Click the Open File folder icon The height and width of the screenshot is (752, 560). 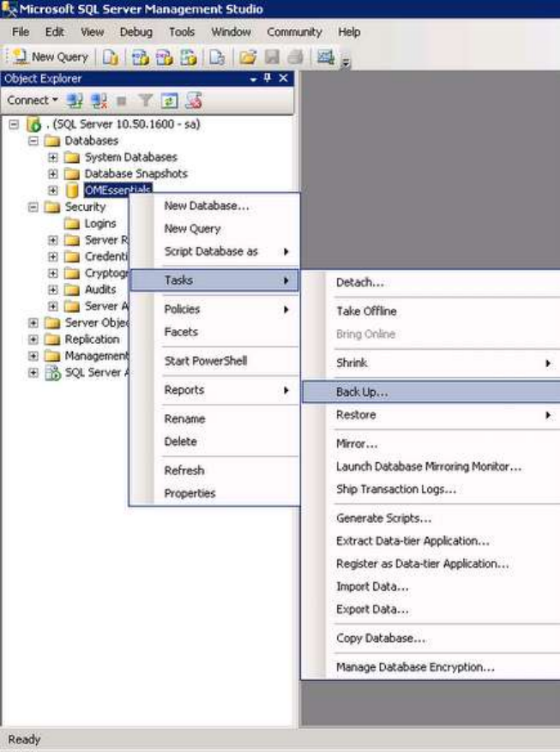[247, 57]
